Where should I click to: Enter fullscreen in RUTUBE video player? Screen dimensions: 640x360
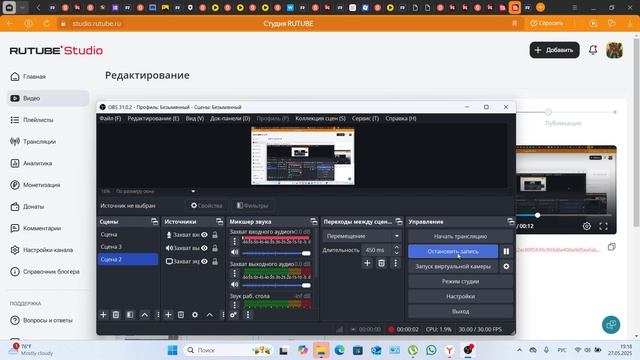pyautogui.click(x=603, y=226)
